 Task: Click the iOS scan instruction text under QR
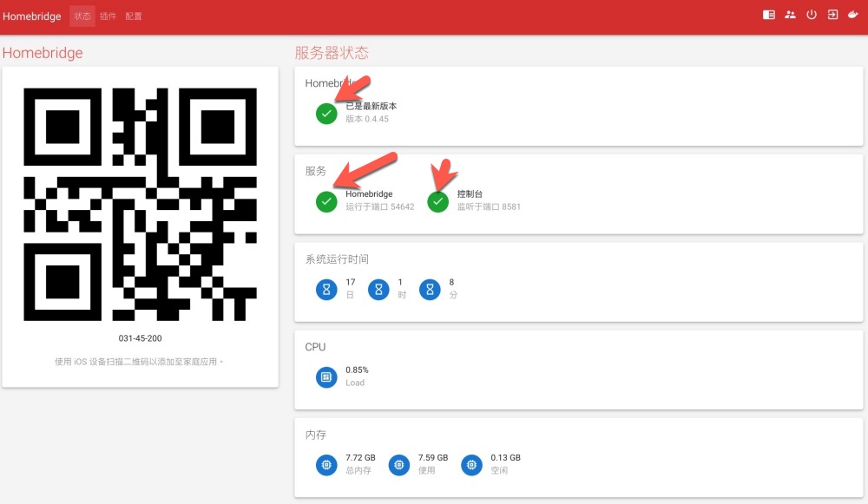(x=138, y=362)
